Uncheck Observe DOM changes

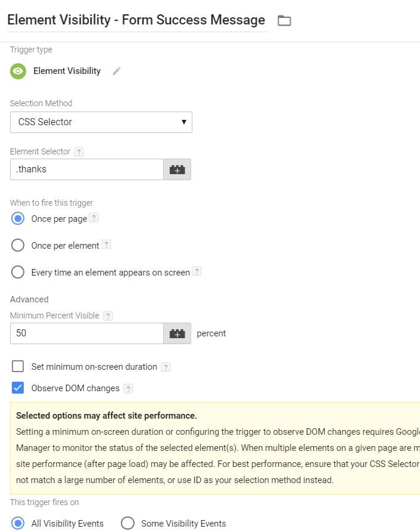pyautogui.click(x=18, y=388)
